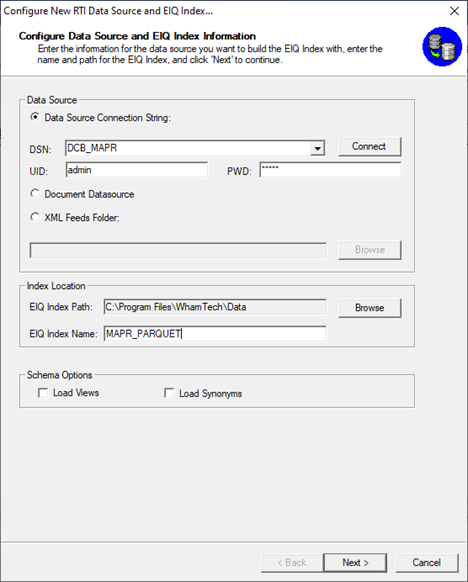Cancel the data source wizard

(x=427, y=563)
